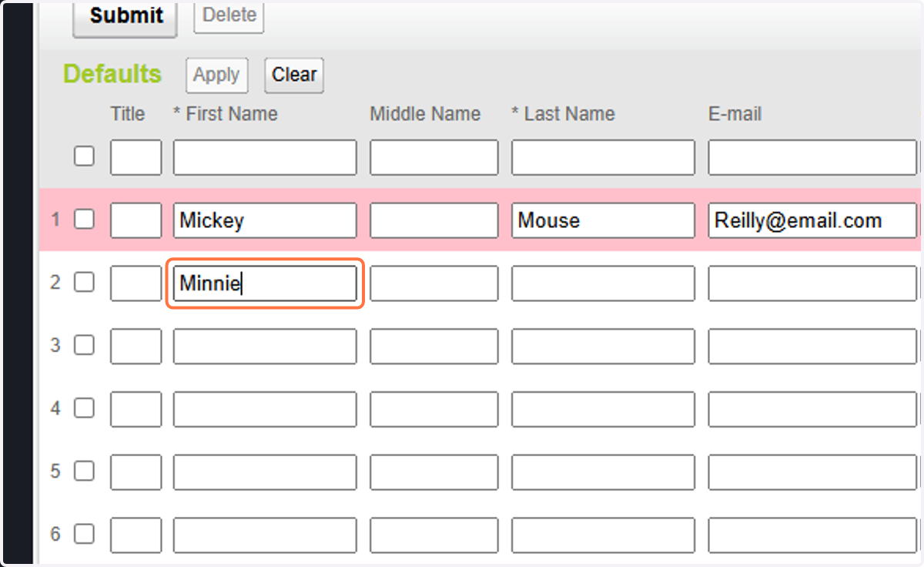924x567 pixels.
Task: Click row 3 Title field
Action: tap(136, 347)
